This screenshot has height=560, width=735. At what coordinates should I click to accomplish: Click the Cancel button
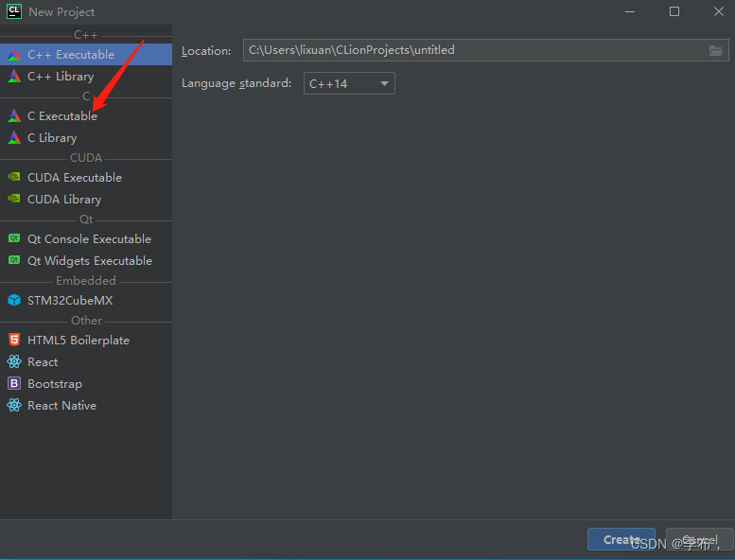[699, 540]
